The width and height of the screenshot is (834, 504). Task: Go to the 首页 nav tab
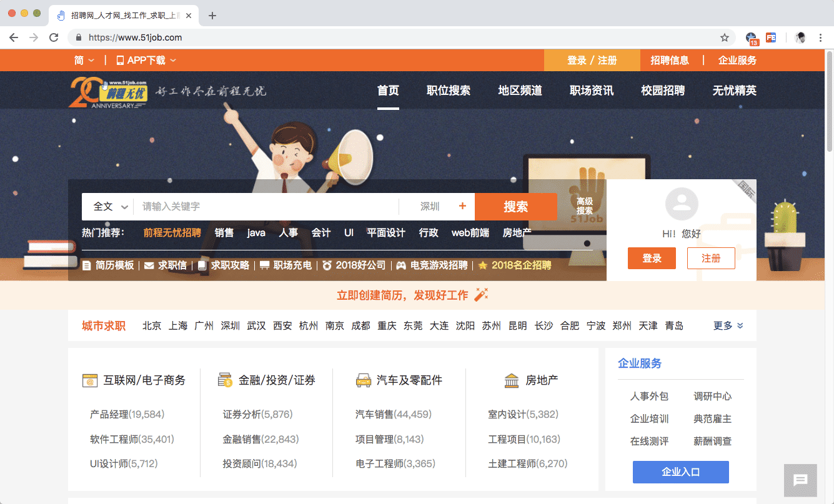pyautogui.click(x=388, y=91)
